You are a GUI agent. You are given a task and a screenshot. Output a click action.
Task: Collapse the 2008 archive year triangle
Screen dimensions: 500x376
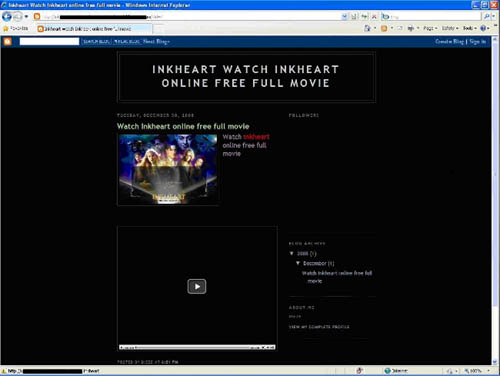pyautogui.click(x=292, y=253)
